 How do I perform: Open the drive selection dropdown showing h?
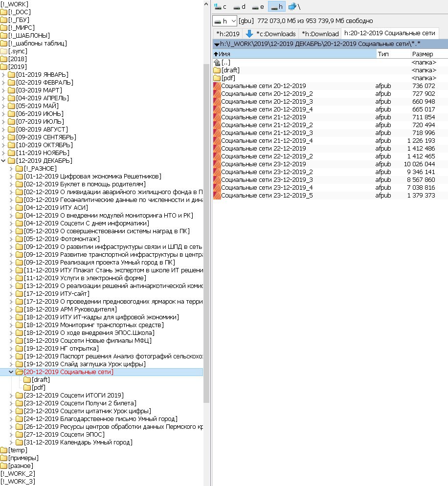pyautogui.click(x=225, y=21)
